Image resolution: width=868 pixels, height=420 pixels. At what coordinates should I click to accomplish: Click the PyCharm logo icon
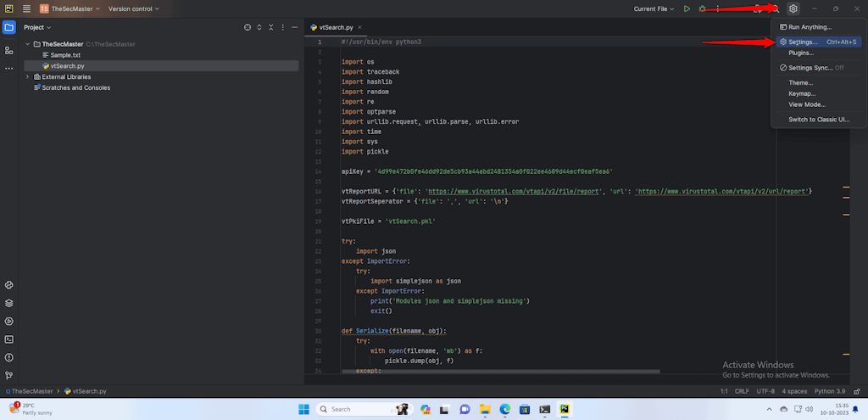(8, 8)
